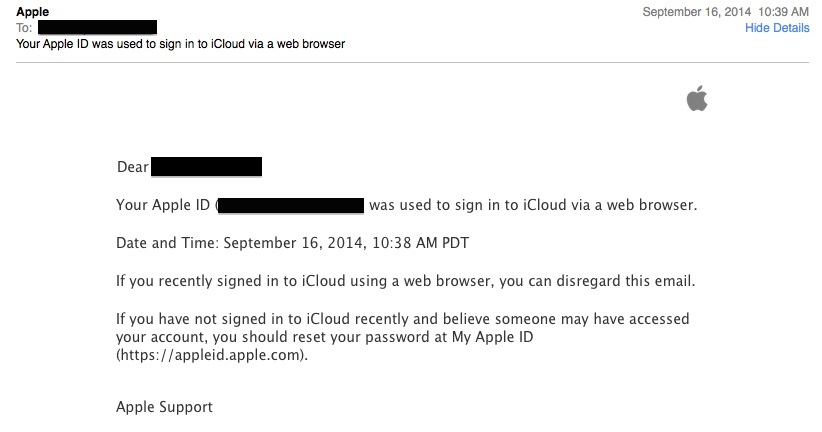The image size is (822, 432).
Task: Open the https://appleid.apple.com link
Action: (211, 355)
